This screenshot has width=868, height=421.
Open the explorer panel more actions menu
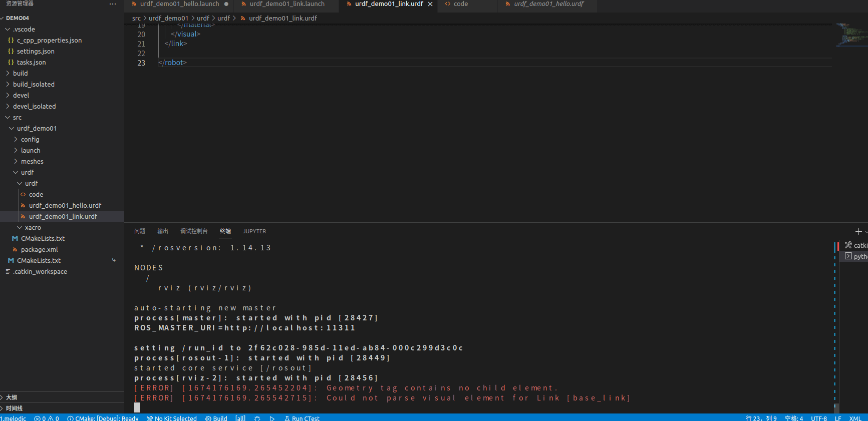click(113, 4)
